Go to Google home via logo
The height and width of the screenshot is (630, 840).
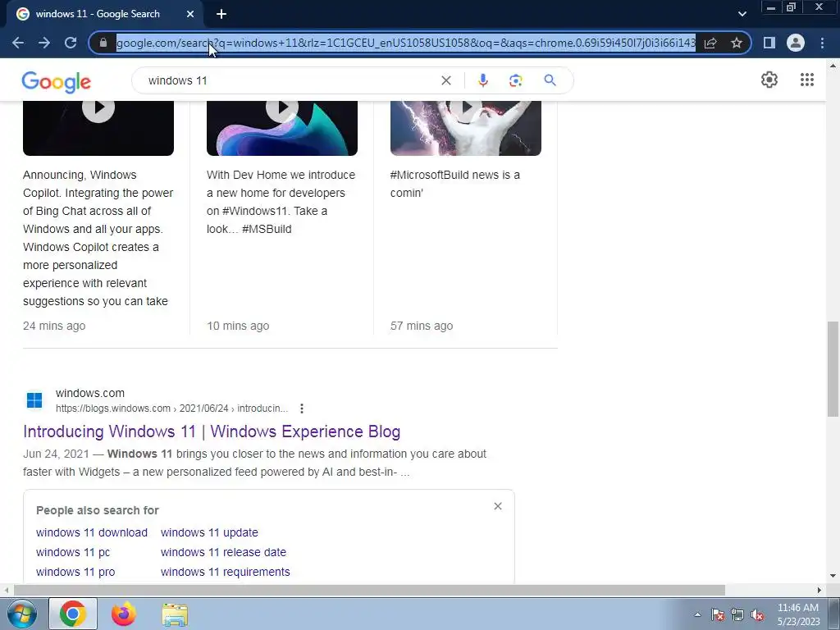point(57,82)
